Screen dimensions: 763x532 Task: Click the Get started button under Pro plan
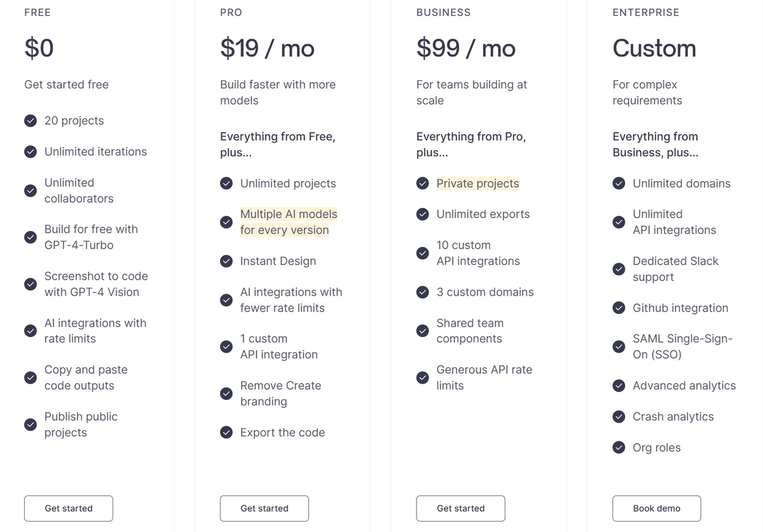coord(265,508)
